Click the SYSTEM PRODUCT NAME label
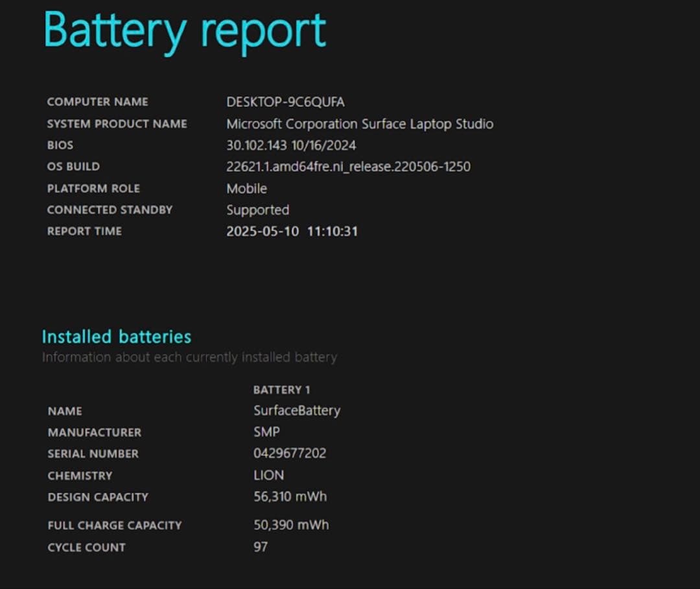The height and width of the screenshot is (589, 700). click(x=117, y=124)
